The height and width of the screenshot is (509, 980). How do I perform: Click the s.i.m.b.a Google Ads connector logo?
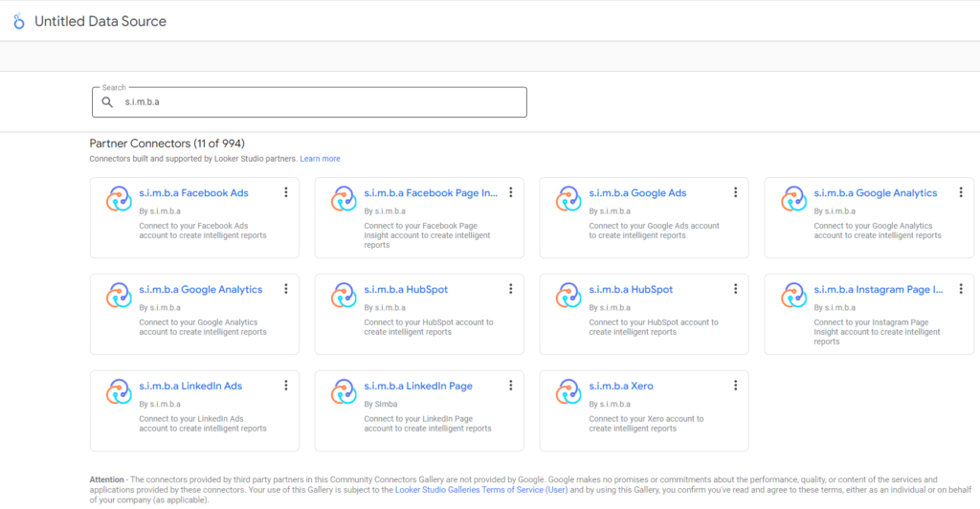(x=568, y=198)
